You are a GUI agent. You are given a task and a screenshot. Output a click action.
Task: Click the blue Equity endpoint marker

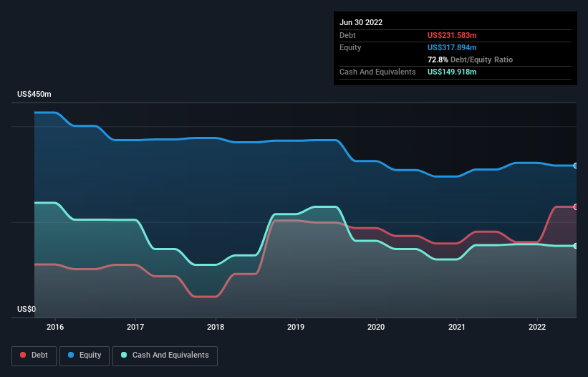click(x=576, y=166)
